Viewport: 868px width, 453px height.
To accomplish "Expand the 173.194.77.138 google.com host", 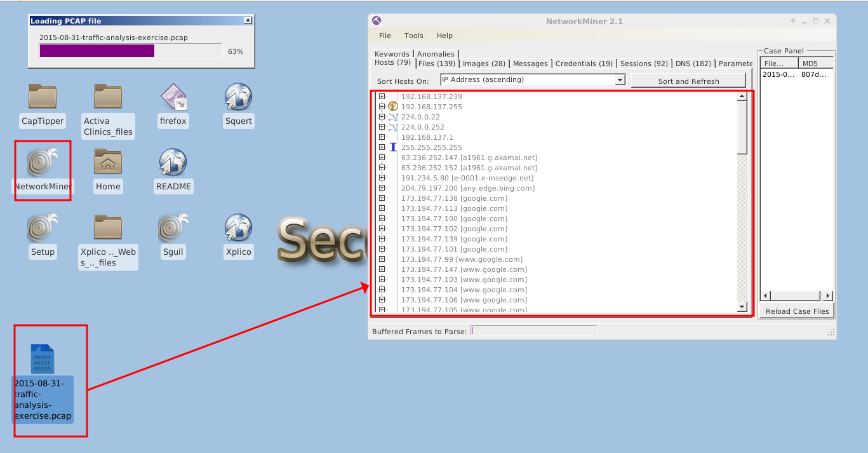I will tap(382, 198).
